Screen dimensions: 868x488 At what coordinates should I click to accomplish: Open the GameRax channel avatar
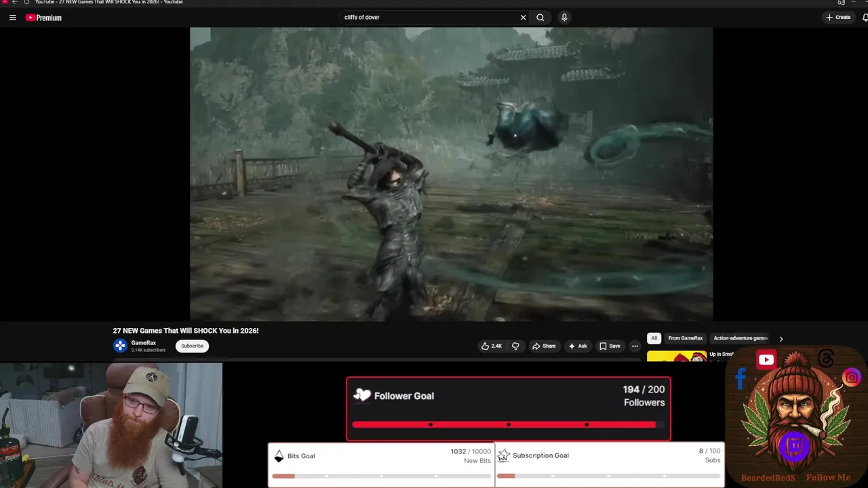coord(120,346)
